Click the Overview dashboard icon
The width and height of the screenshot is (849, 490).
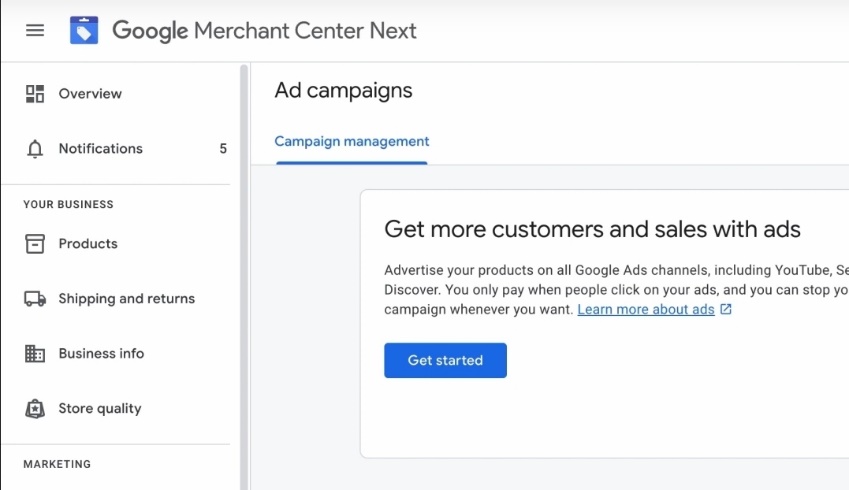pos(35,94)
